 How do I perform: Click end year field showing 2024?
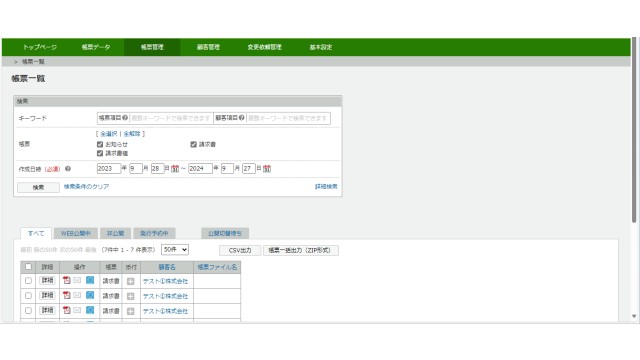click(x=200, y=169)
